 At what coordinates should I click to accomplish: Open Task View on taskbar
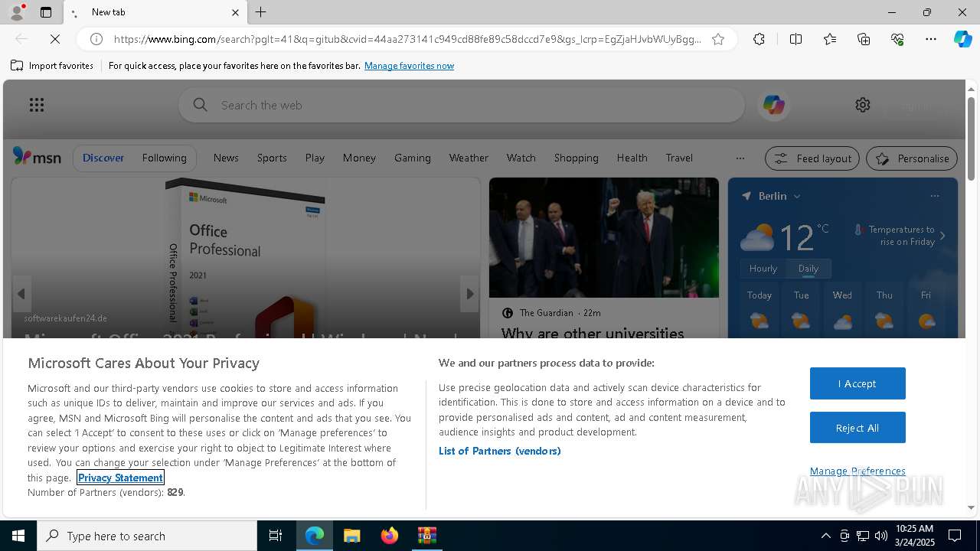276,536
